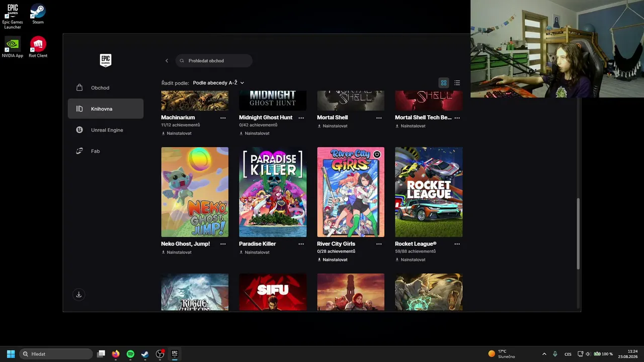
Task: Expand the Podle abecedy A–Ž sort dropdown
Action: point(218,83)
